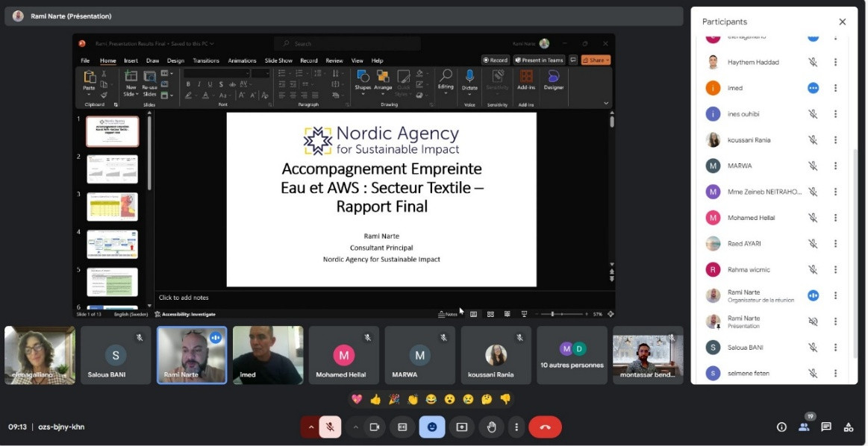The image size is (868, 446).
Task: Send the surprised face reaction
Action: coord(449,399)
